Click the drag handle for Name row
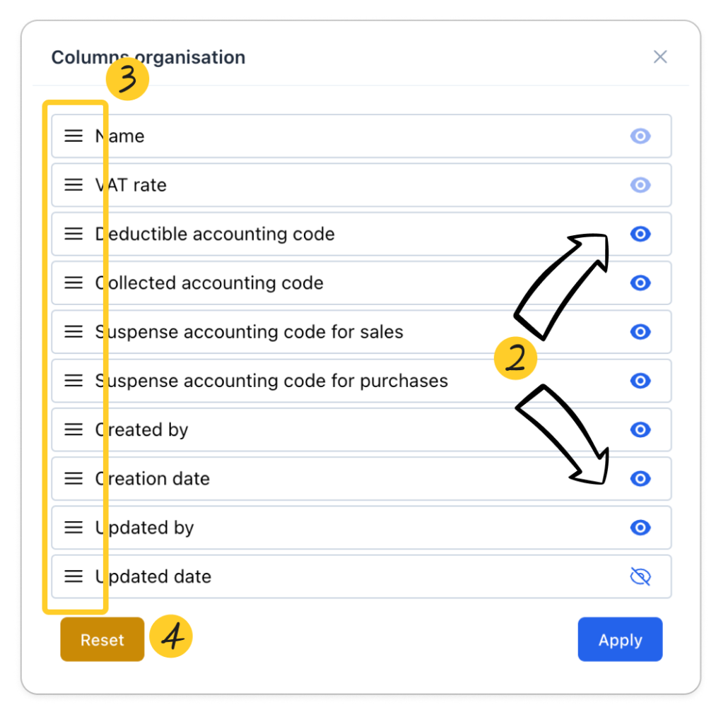728x724 pixels. (x=74, y=136)
